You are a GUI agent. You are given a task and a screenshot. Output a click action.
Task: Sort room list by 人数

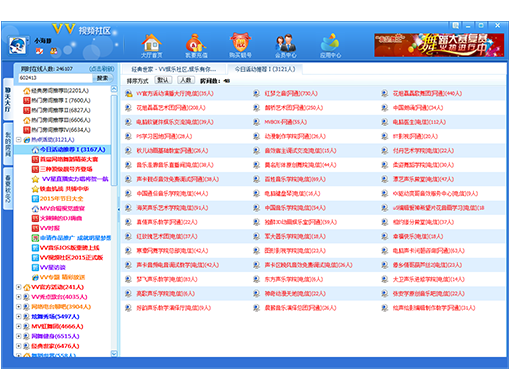(186, 80)
